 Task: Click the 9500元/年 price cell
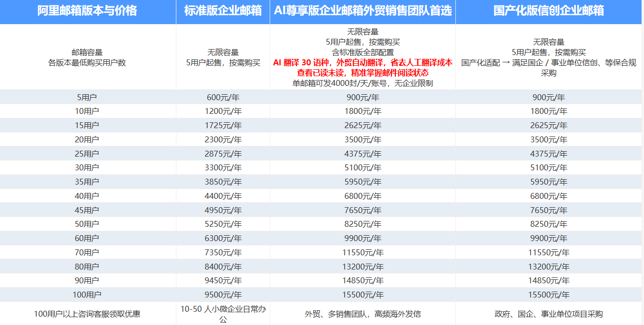point(223,295)
